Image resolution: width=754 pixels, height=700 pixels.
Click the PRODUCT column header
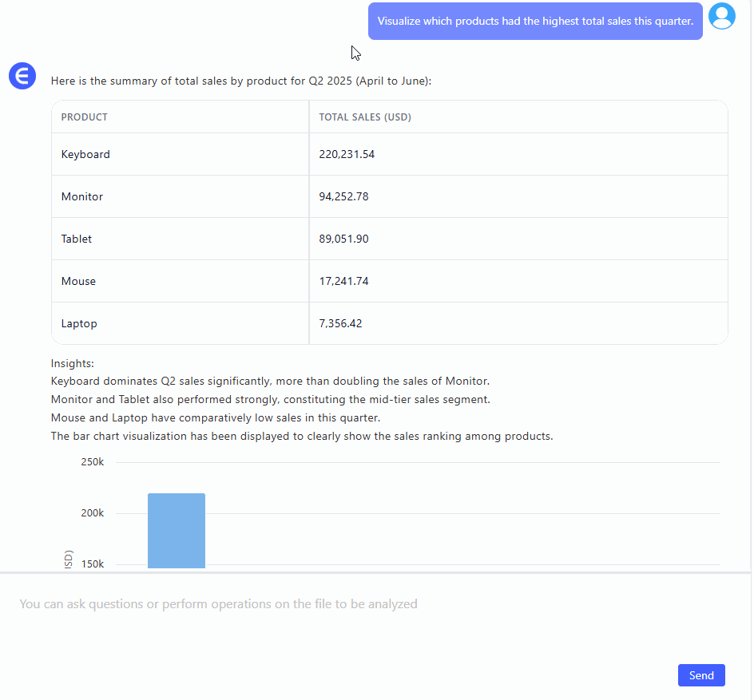[x=85, y=117]
